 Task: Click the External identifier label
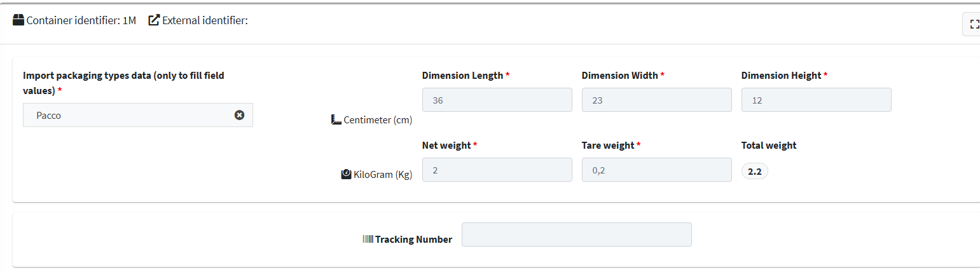tap(205, 20)
